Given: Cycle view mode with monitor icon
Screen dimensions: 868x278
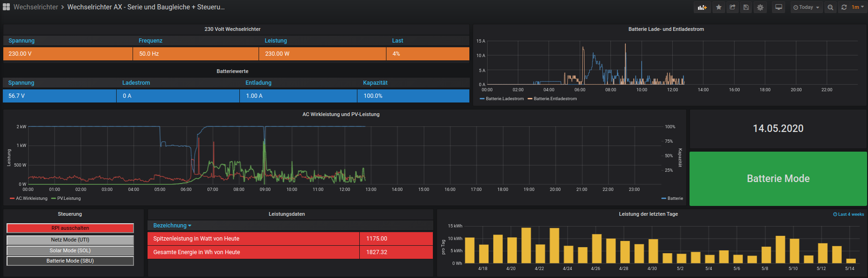Looking at the screenshot, I should tap(779, 7).
